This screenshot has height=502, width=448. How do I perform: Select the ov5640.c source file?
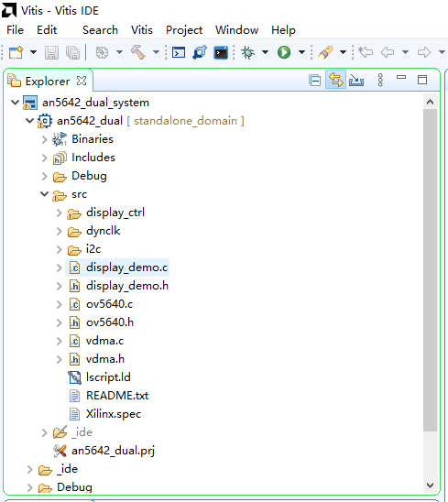point(109,304)
